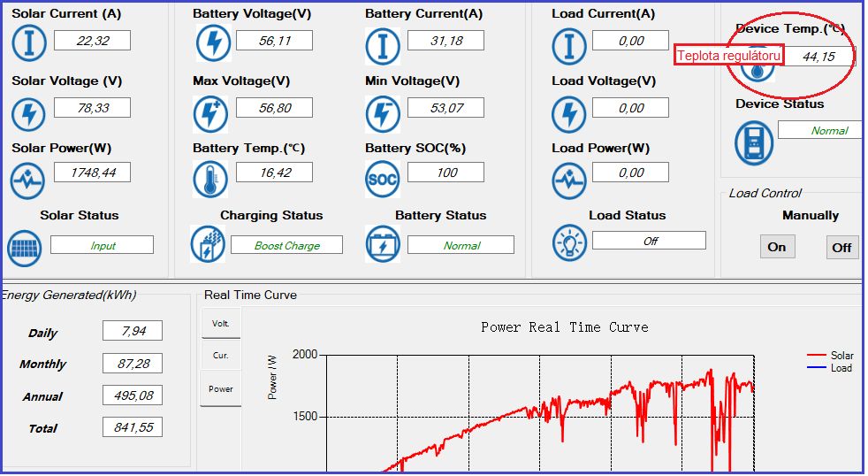Image resolution: width=868 pixels, height=476 pixels.
Task: Click the Solar Power waveform icon
Action: click(x=28, y=180)
